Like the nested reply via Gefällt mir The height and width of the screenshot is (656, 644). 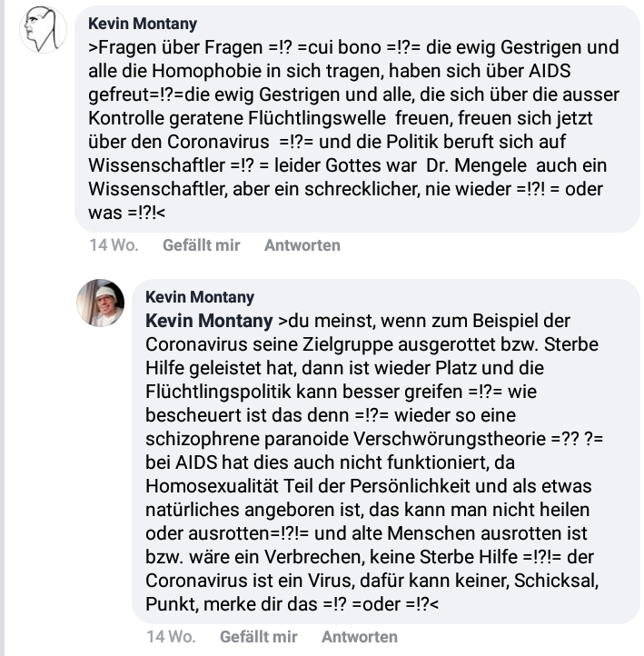tap(259, 637)
